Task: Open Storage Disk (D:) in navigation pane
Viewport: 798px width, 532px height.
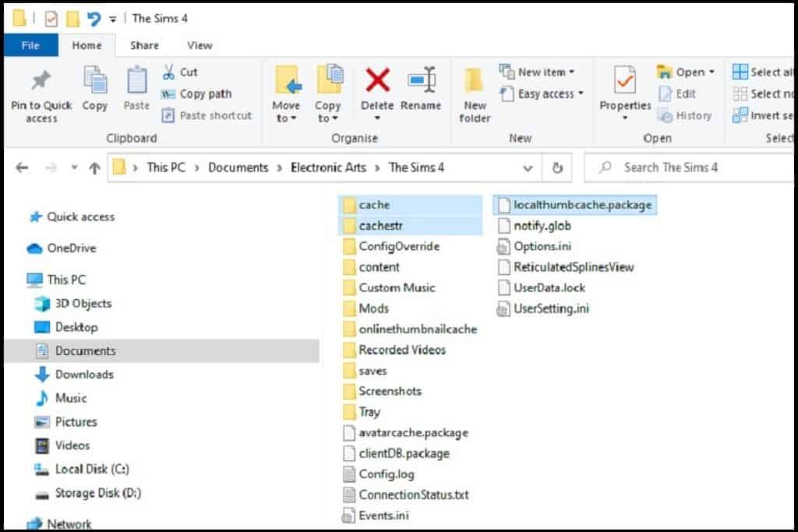Action: 87,493
